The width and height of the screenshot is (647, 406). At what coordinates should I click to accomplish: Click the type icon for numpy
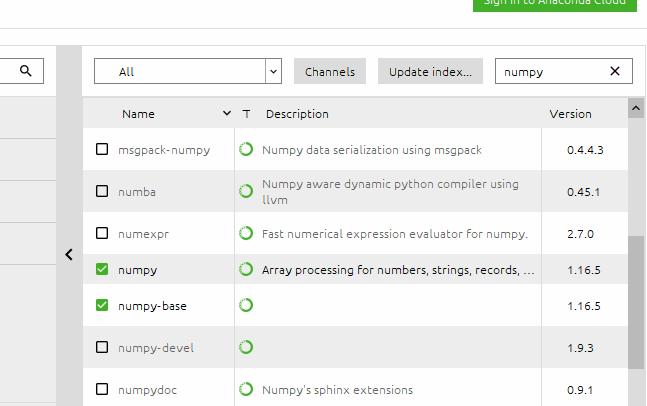click(x=246, y=269)
